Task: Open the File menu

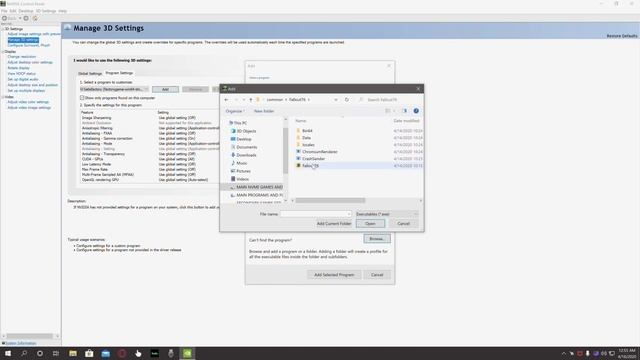Action: coord(4,11)
